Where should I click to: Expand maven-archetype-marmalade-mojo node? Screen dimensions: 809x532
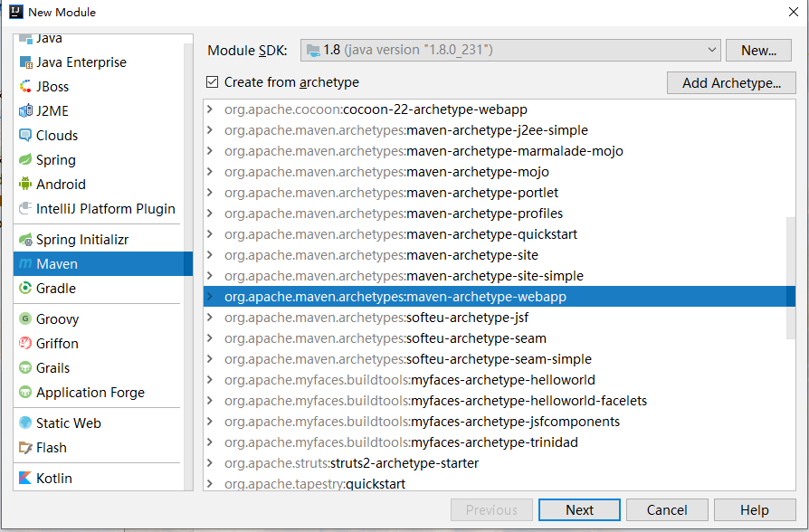tap(209, 151)
